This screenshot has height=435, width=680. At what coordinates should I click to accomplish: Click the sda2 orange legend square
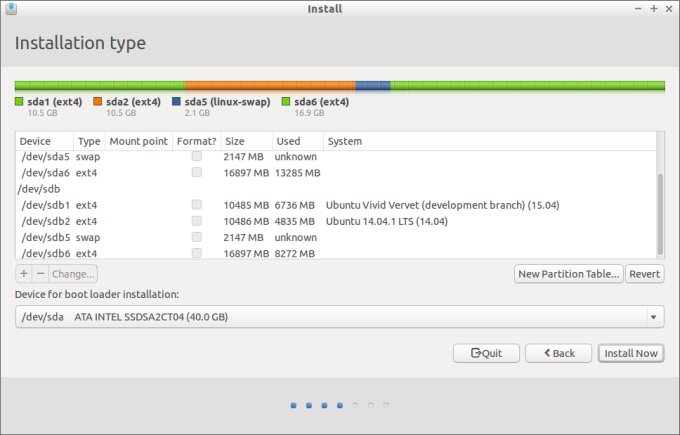point(97,101)
